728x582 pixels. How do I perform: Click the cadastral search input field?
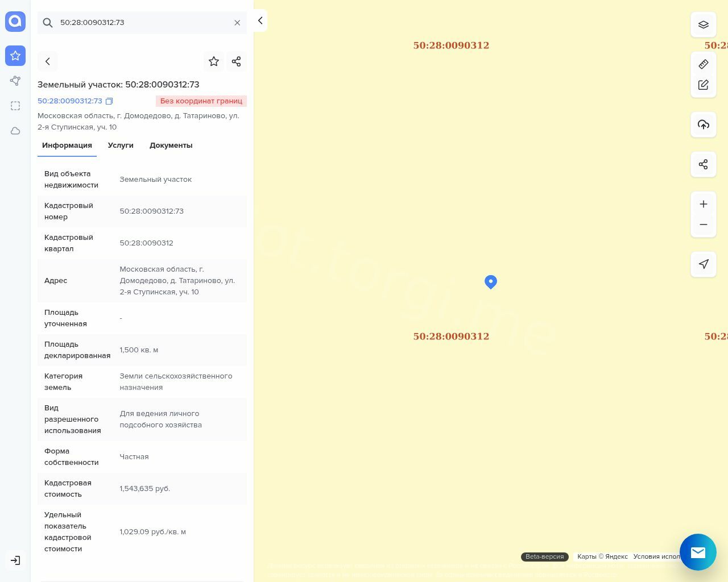tap(142, 23)
